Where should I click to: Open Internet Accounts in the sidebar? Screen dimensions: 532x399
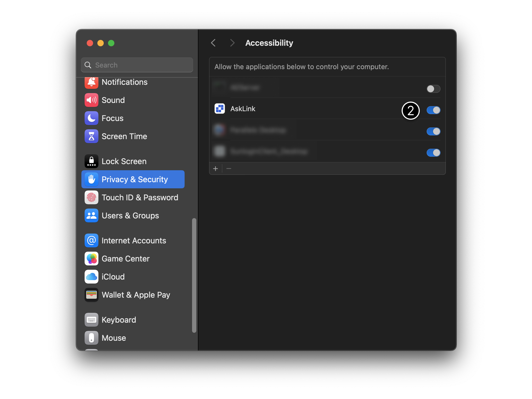(x=134, y=240)
